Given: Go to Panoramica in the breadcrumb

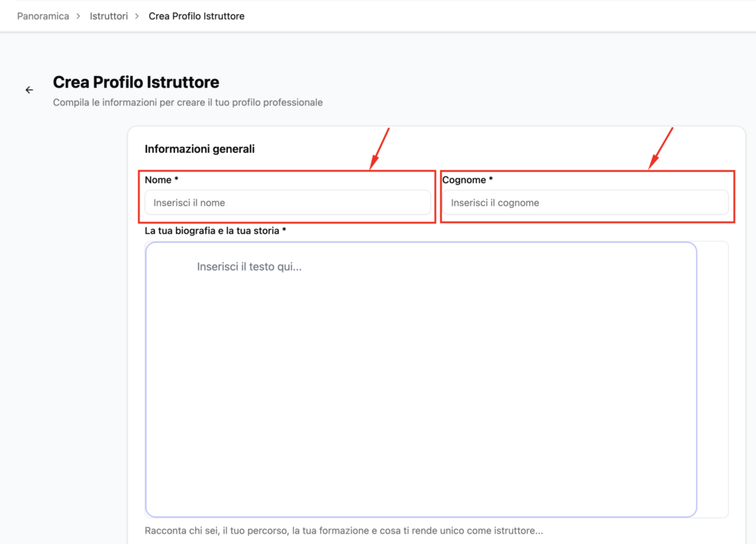Looking at the screenshot, I should 43,16.
